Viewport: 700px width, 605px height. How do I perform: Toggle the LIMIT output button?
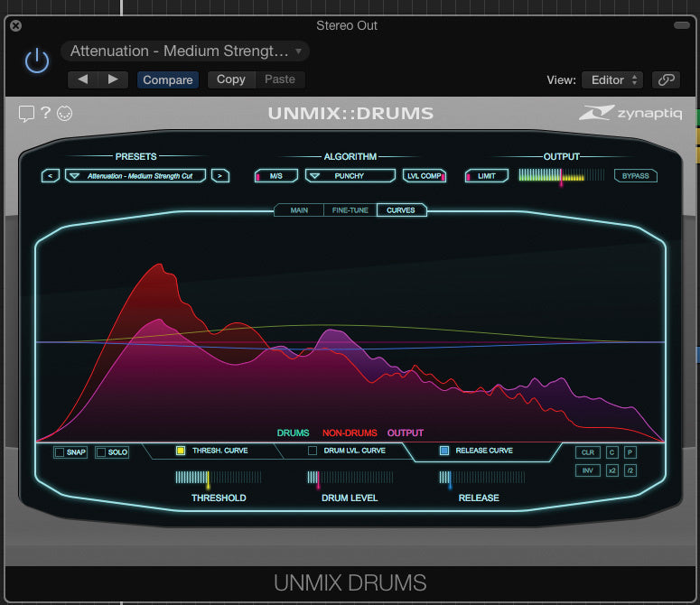486,176
